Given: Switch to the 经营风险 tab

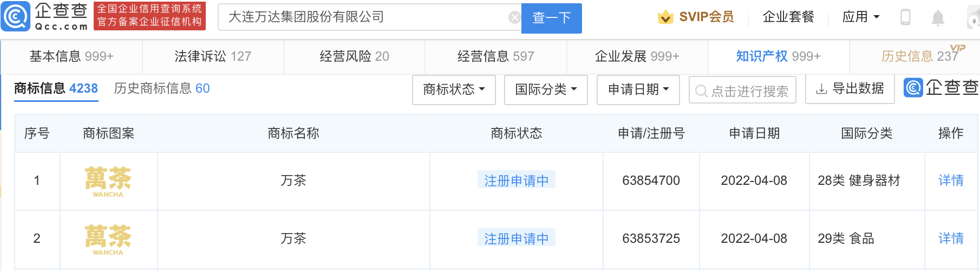Looking at the screenshot, I should click(x=354, y=56).
